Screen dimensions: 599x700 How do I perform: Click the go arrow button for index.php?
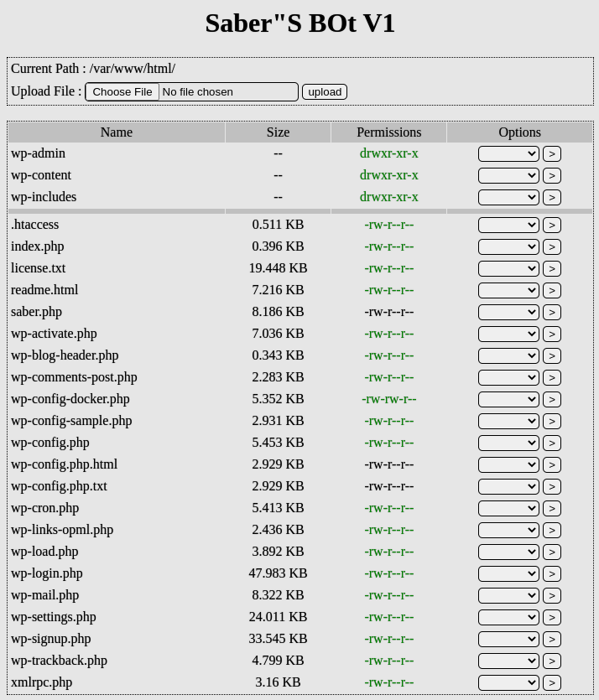551,246
